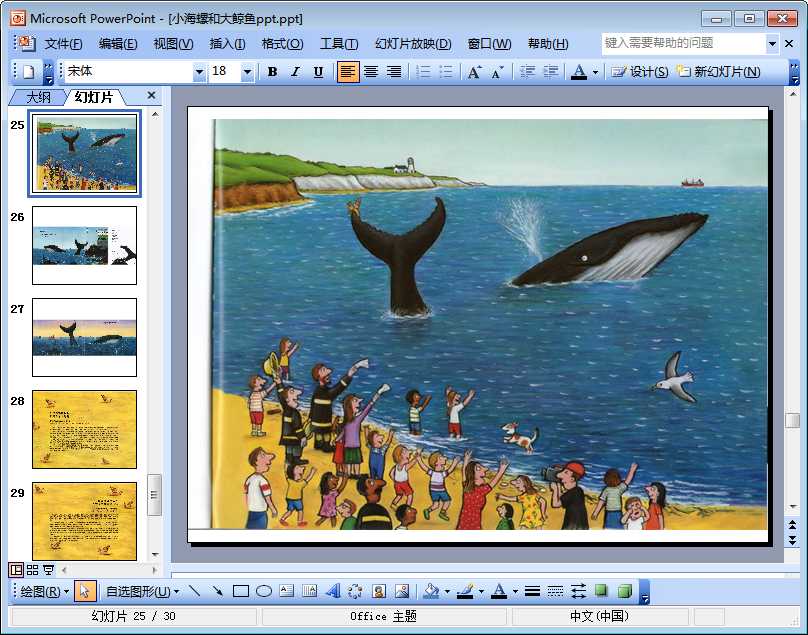Open the 绘图(R) drawing menu
The width and height of the screenshot is (808, 635).
point(44,591)
